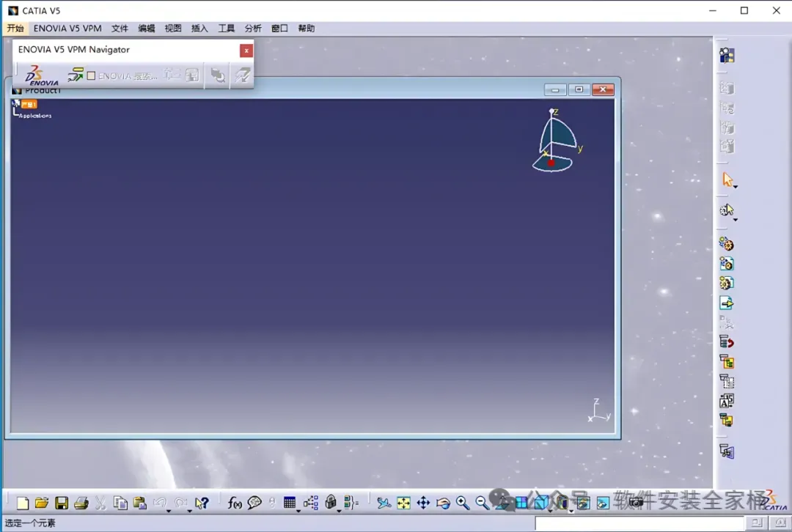The height and width of the screenshot is (532, 792).
Task: Select the Applications tree node
Action: pos(35,116)
